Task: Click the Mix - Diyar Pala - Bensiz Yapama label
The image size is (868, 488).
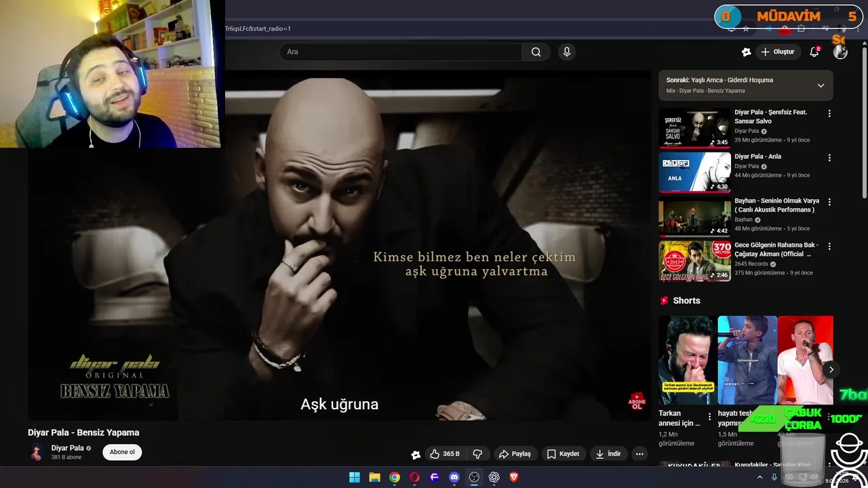Action: 705,91
